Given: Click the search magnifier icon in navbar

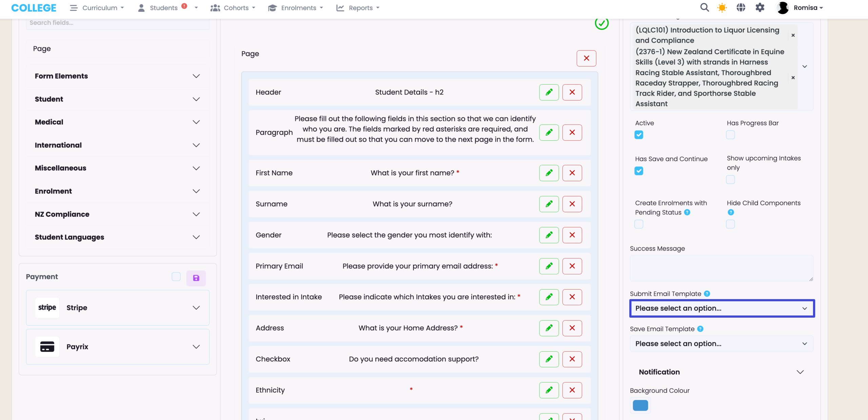Looking at the screenshot, I should [704, 7].
